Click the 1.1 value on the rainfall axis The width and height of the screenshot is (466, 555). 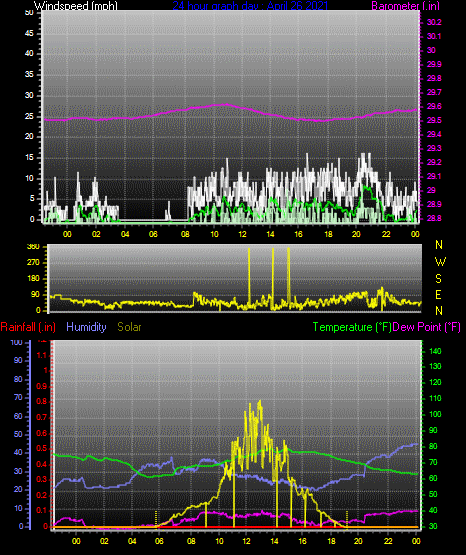tap(42, 355)
